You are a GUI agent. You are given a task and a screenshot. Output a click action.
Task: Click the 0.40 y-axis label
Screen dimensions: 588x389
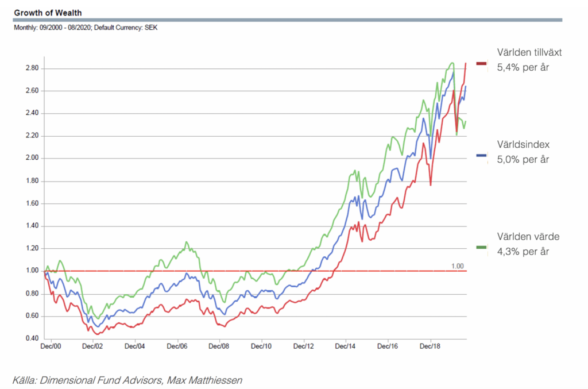click(x=30, y=338)
